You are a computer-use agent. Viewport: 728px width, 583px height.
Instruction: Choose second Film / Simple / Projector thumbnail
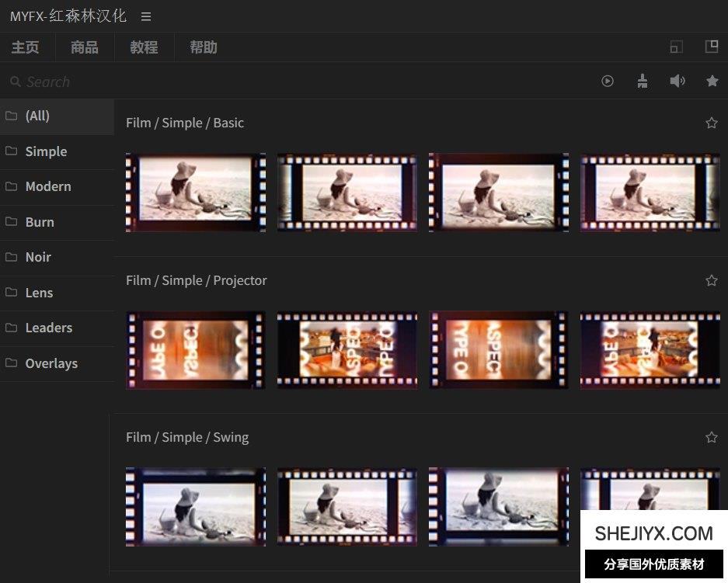(x=347, y=350)
